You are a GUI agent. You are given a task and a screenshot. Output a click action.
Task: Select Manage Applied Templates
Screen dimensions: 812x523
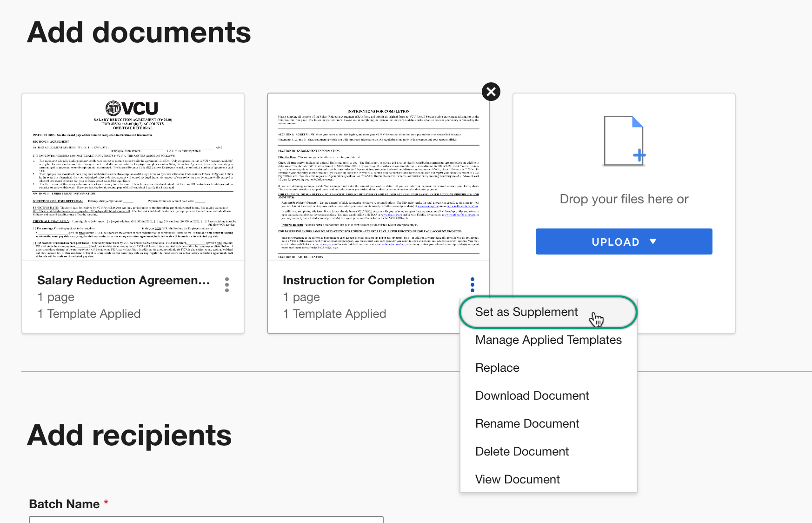[x=548, y=340]
